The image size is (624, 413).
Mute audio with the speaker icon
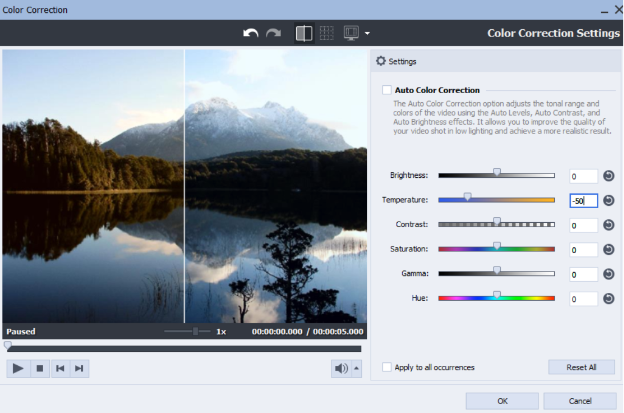click(342, 368)
